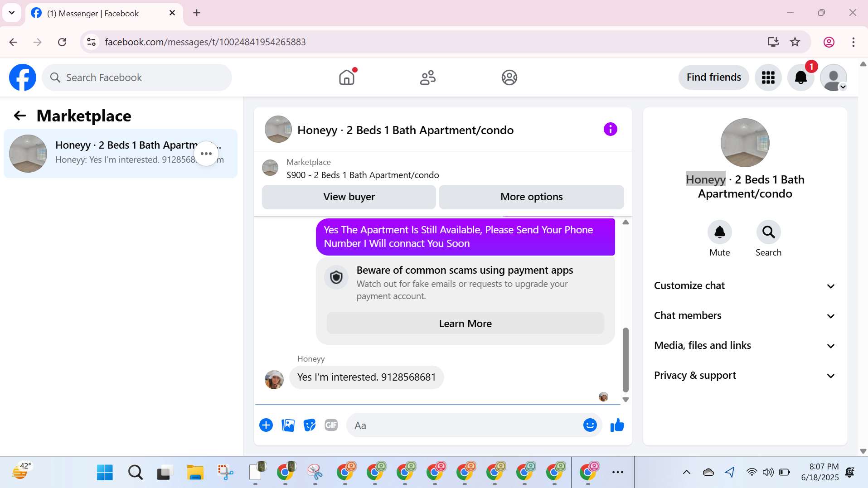Click Learn More about scams

click(x=465, y=324)
